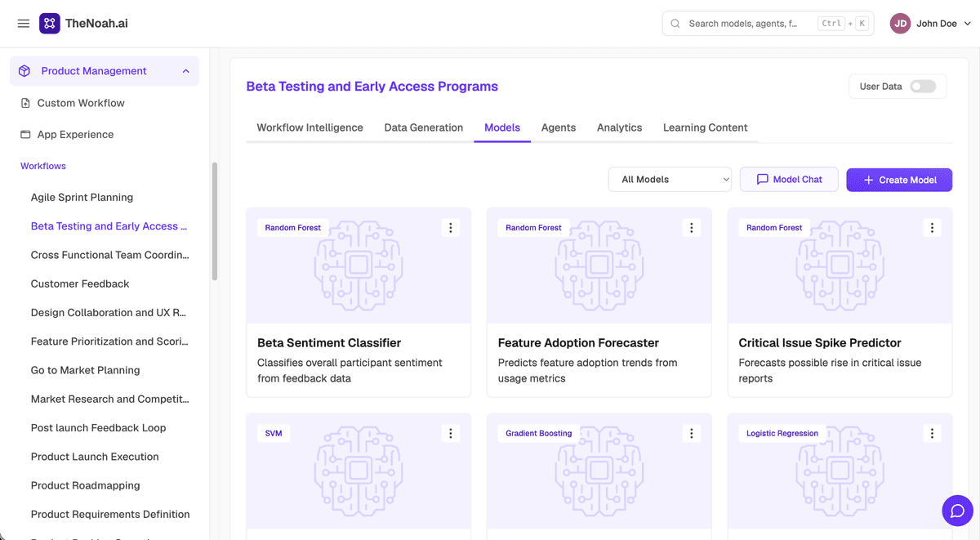Viewport: 980px width, 540px height.
Task: Switch to the Agents tab
Action: 559,127
